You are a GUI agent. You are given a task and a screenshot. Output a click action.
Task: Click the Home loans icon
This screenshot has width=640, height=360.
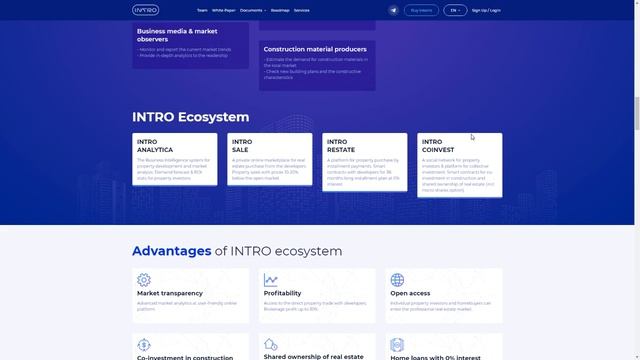point(397,345)
